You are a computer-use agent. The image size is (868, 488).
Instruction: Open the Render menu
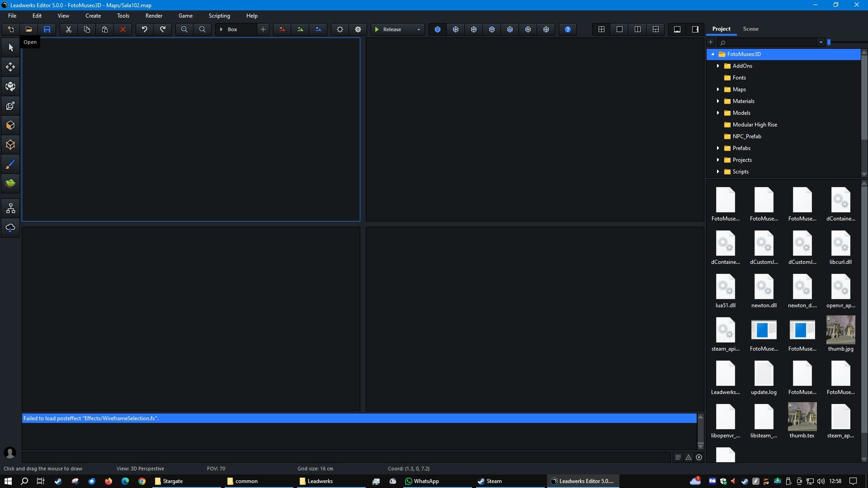point(154,16)
